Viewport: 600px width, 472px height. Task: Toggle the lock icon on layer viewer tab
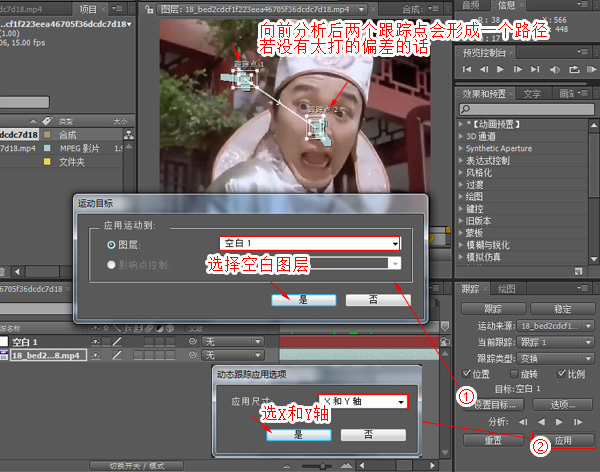pos(149,9)
